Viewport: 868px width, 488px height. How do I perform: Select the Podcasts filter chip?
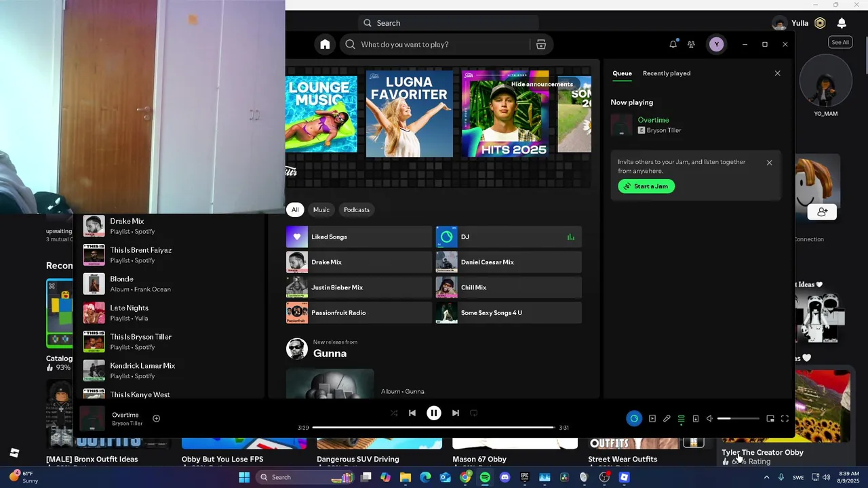coord(357,209)
